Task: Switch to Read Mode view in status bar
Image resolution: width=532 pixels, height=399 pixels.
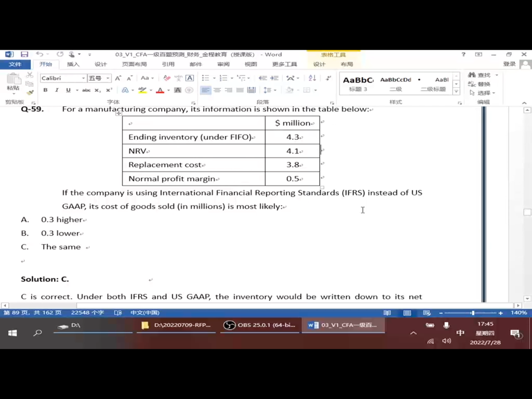Action: 387,313
